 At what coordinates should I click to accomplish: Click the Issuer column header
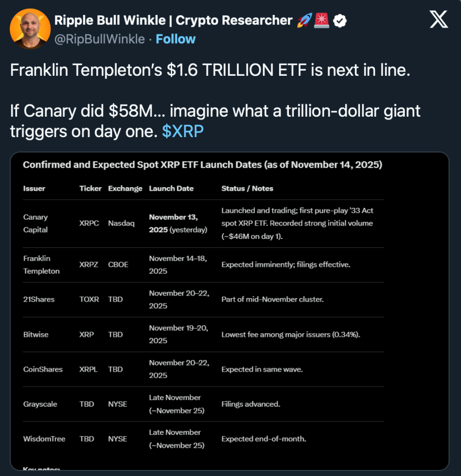click(x=34, y=188)
